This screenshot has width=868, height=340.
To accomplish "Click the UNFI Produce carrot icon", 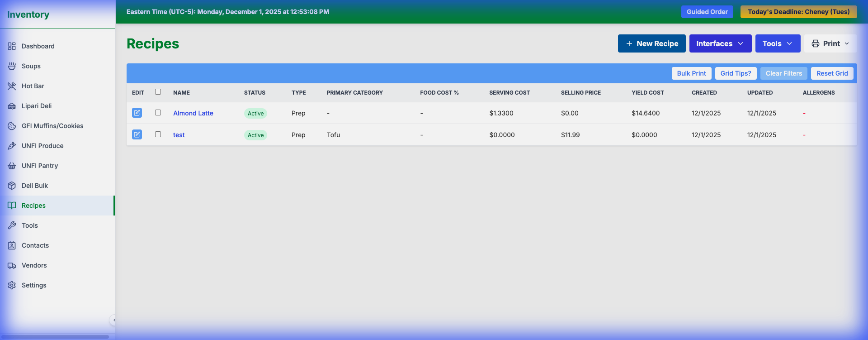I will tap(12, 146).
